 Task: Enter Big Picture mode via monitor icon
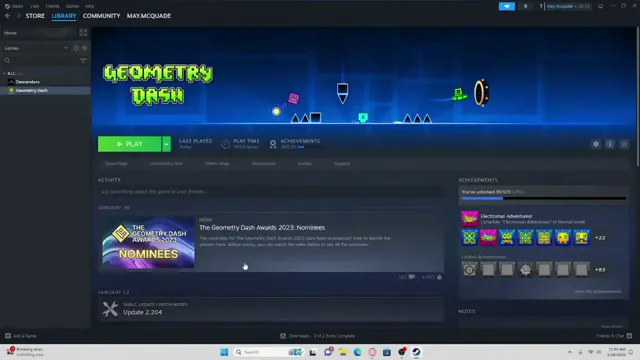click(x=600, y=6)
